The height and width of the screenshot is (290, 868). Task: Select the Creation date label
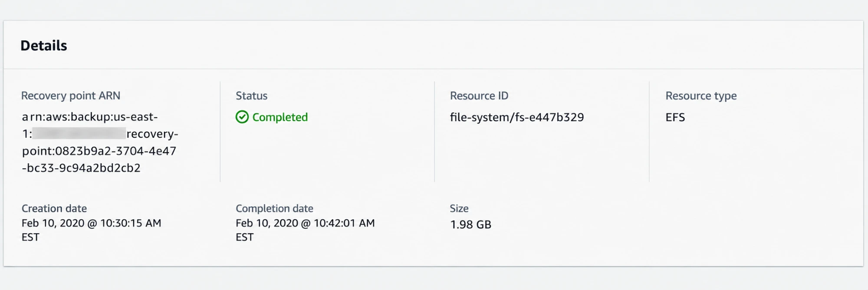click(x=54, y=208)
